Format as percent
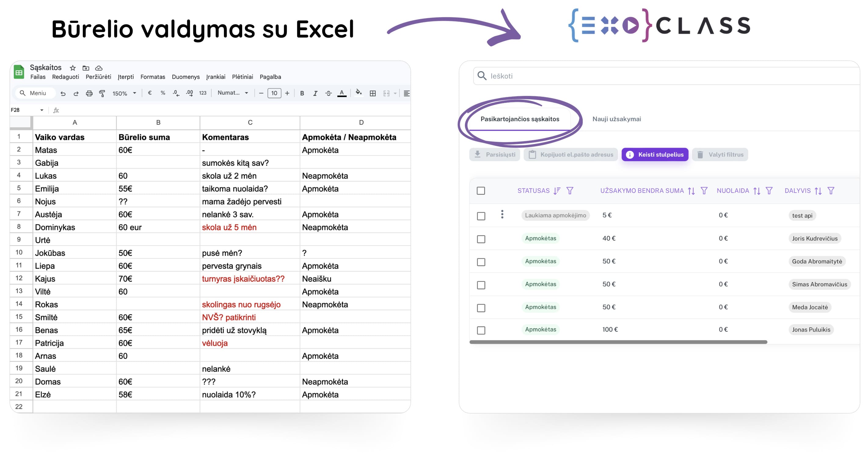The width and height of the screenshot is (868, 453). (x=163, y=93)
